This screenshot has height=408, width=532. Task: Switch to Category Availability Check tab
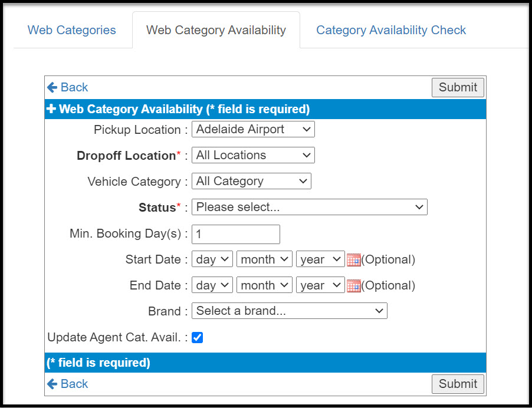(x=391, y=30)
